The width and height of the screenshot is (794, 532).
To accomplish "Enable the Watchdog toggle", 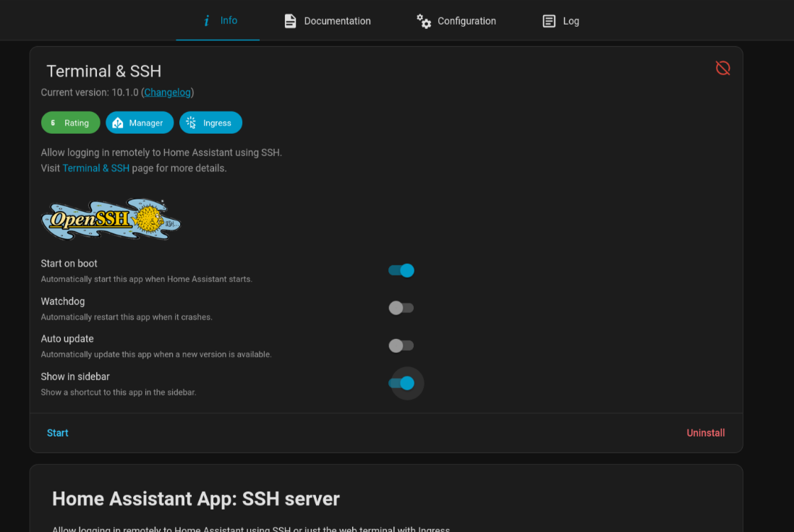I will click(401, 308).
